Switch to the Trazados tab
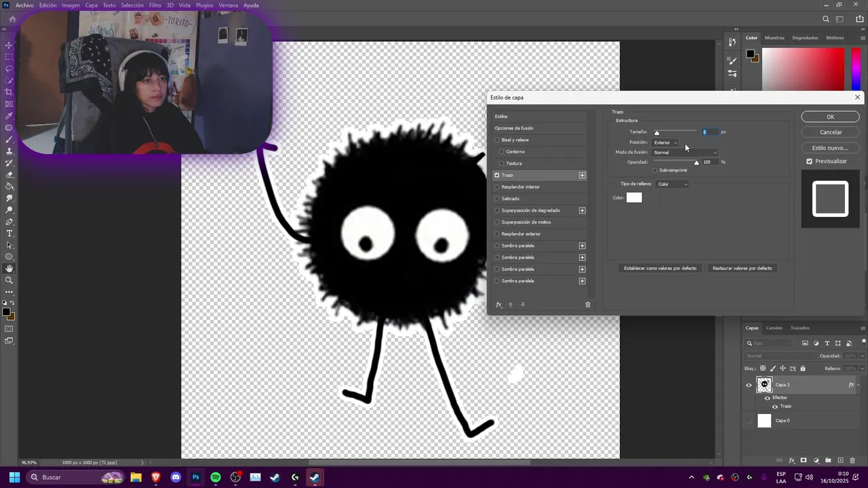The height and width of the screenshot is (488, 868). [x=800, y=328]
